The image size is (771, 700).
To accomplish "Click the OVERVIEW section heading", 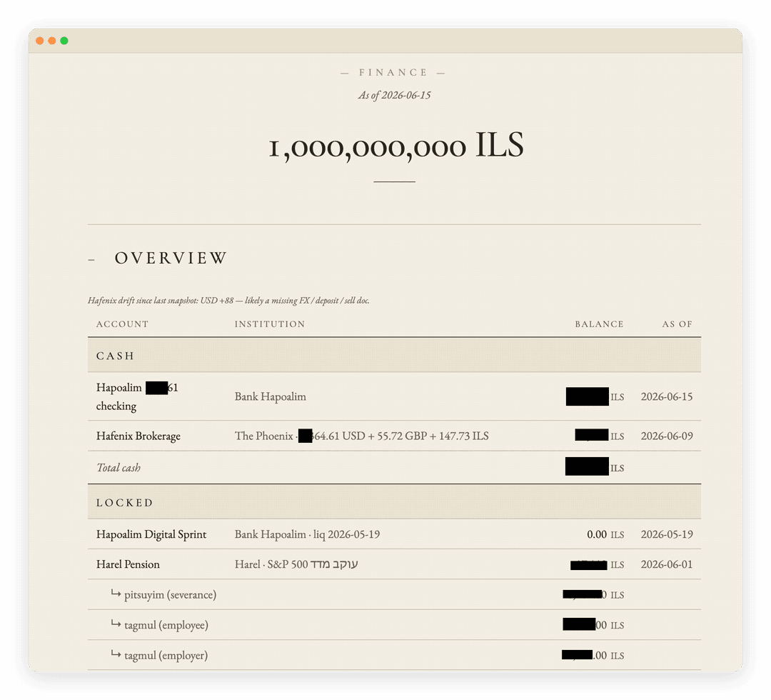I will 171,259.
